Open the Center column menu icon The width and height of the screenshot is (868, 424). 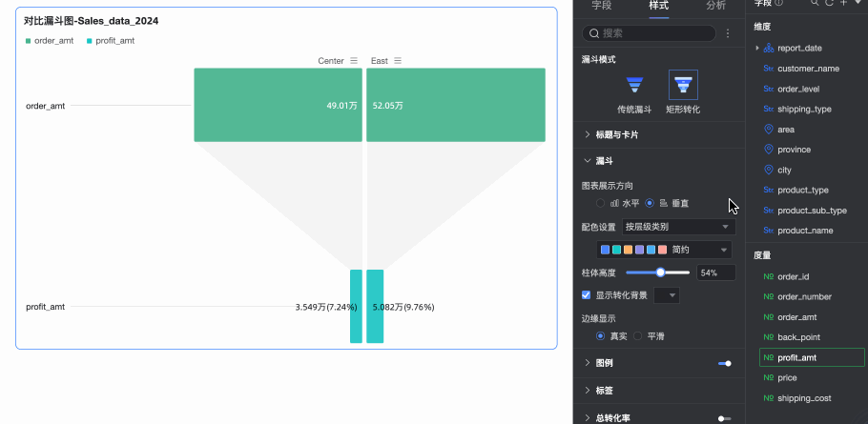pyautogui.click(x=354, y=61)
